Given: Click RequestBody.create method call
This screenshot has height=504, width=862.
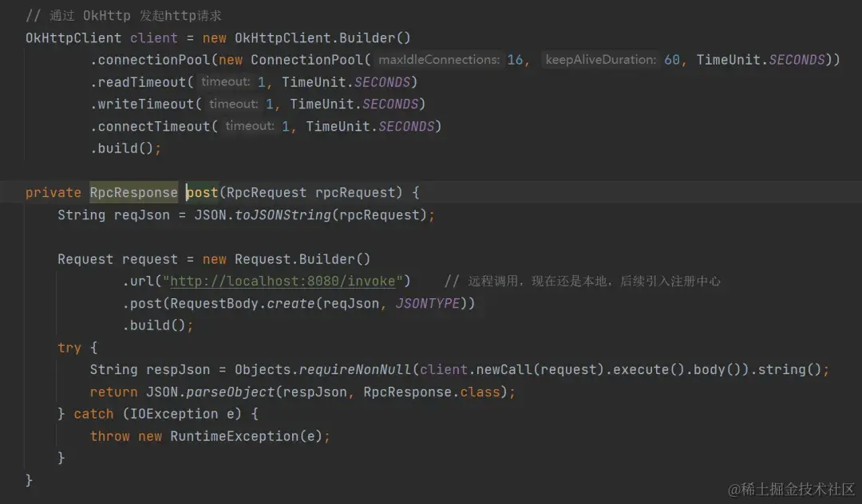Looking at the screenshot, I should click(242, 303).
